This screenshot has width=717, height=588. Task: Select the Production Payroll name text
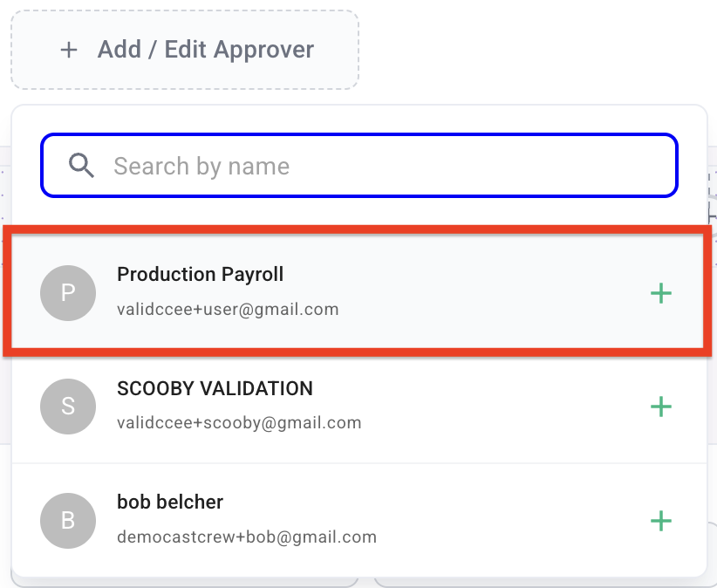(201, 274)
